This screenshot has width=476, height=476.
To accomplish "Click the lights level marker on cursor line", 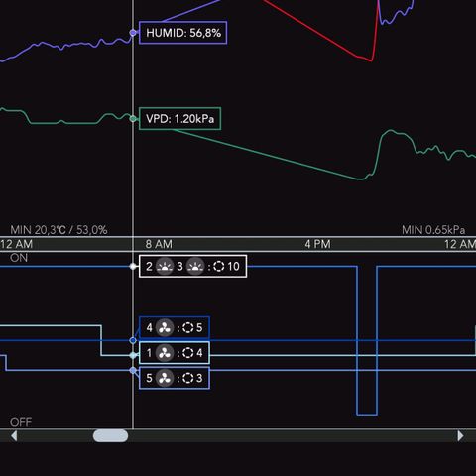I will (133, 266).
